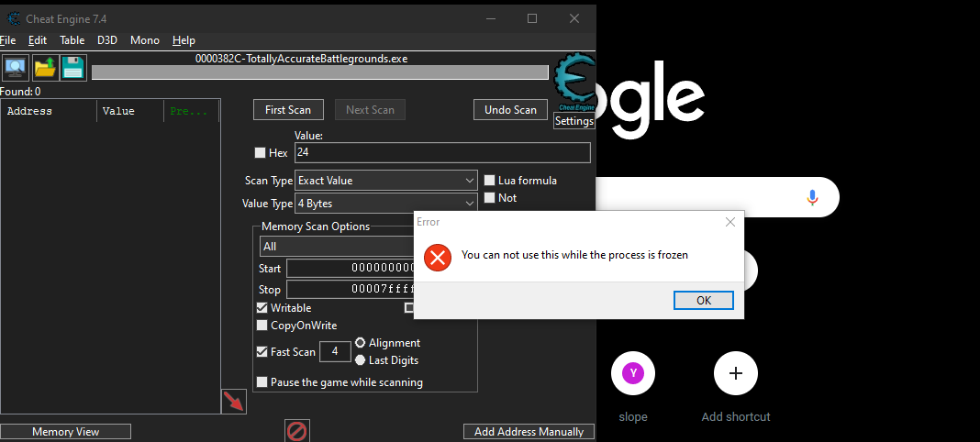The image size is (980, 442).
Task: Click the Address column header
Action: tap(50, 111)
